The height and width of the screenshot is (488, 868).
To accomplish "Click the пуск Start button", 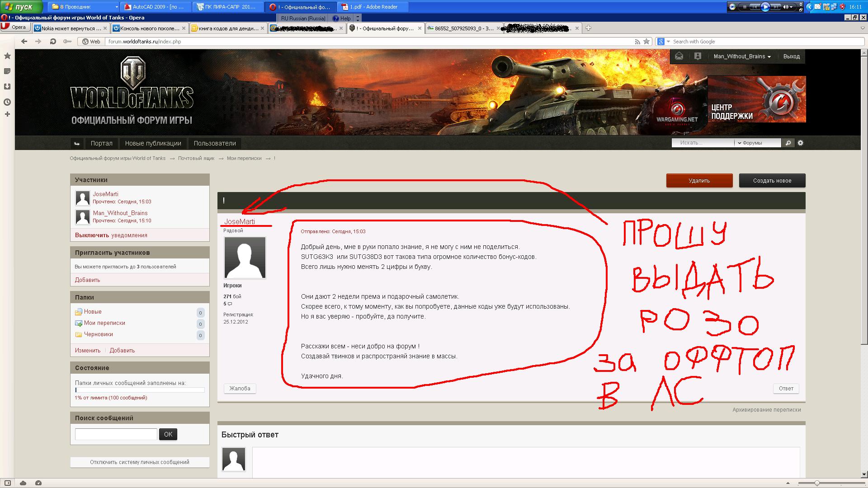I will [x=21, y=7].
